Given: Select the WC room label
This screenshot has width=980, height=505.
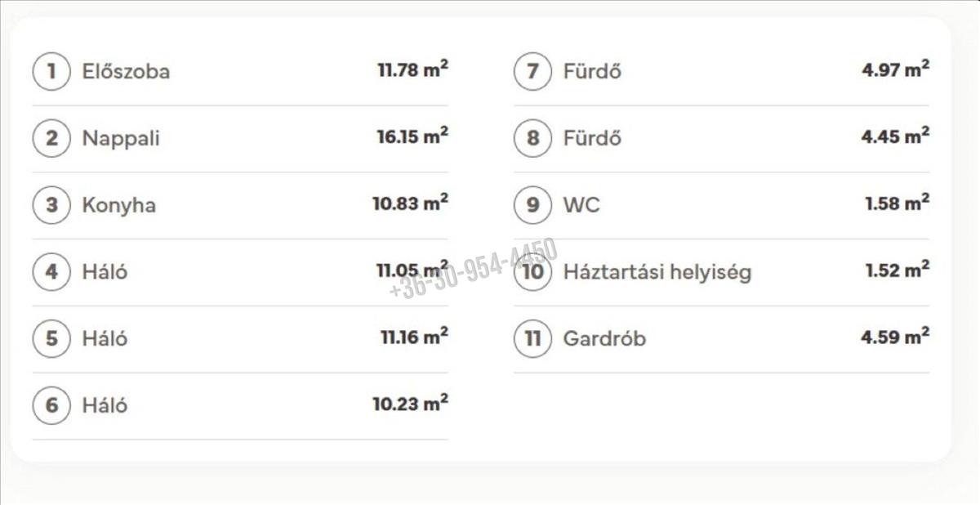Looking at the screenshot, I should click(x=581, y=205).
